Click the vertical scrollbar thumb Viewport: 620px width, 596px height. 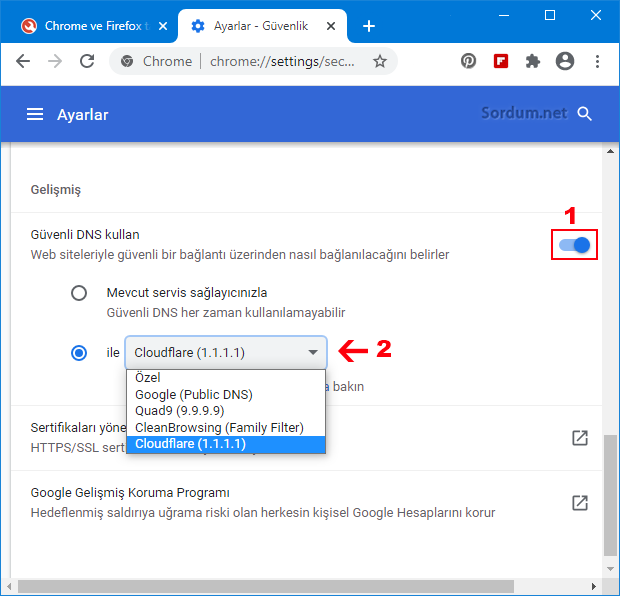coord(610,495)
